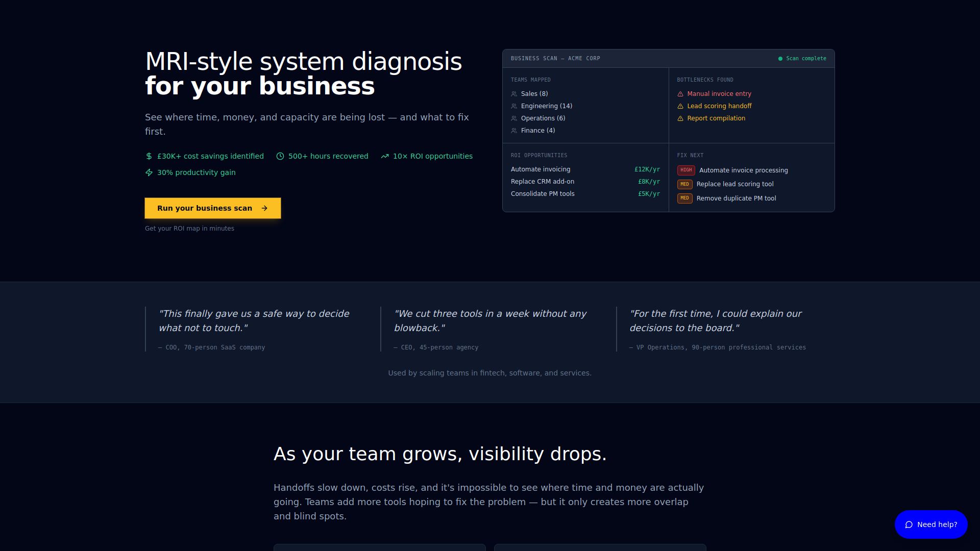This screenshot has height=551, width=980.
Task: Click the Finance (4) team entry
Action: [x=537, y=131]
